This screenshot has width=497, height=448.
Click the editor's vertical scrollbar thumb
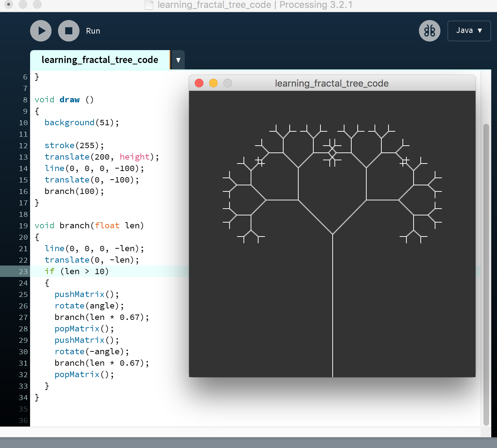click(486, 274)
